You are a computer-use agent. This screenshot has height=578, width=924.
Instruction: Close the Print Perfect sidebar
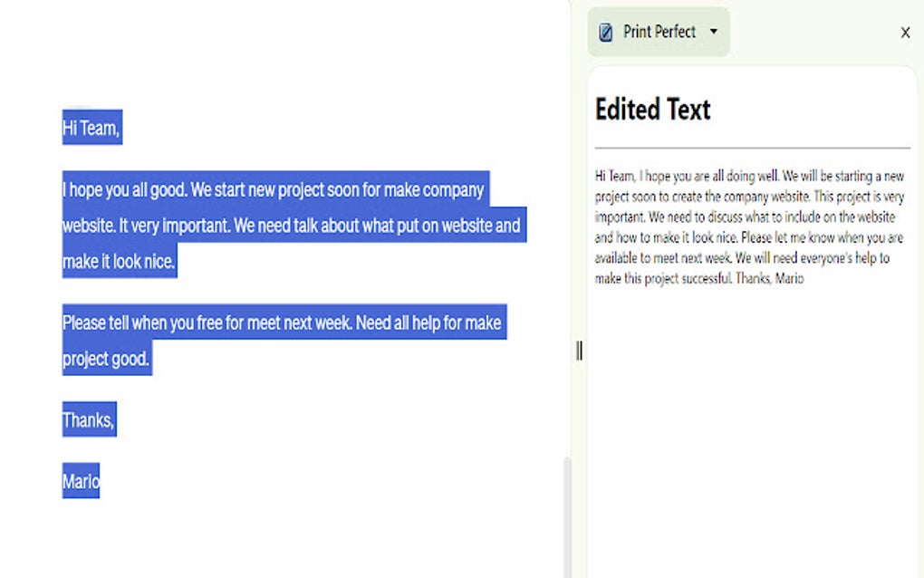point(905,32)
